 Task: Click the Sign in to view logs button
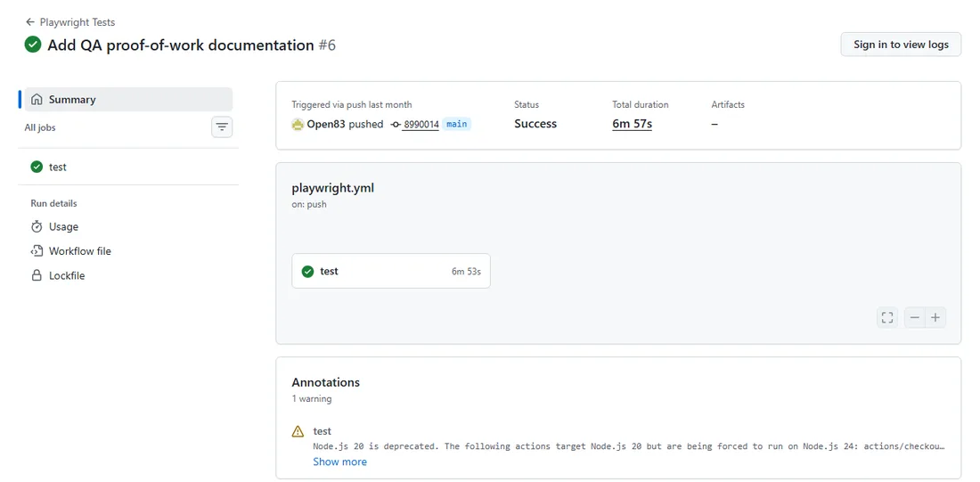click(x=901, y=45)
